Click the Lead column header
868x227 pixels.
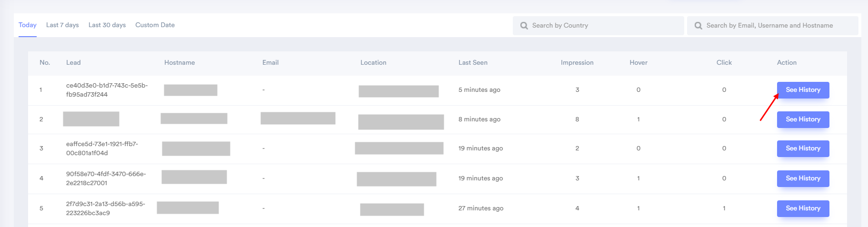(73, 63)
